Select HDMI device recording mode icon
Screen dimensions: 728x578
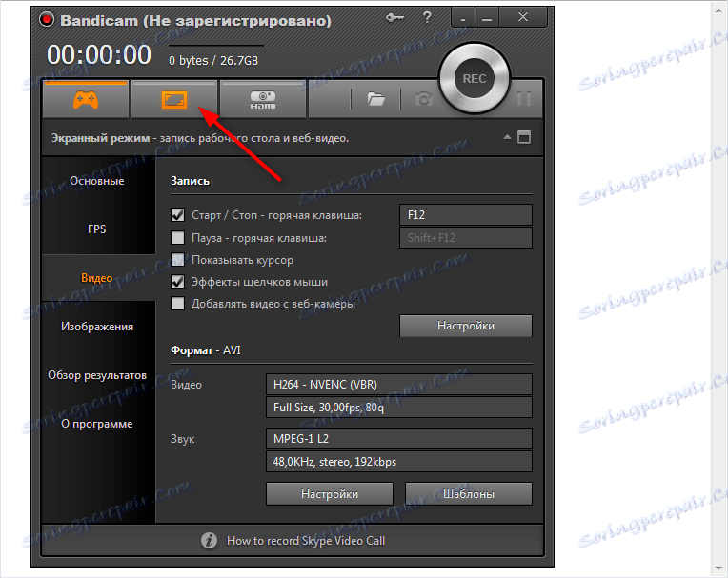[x=263, y=99]
